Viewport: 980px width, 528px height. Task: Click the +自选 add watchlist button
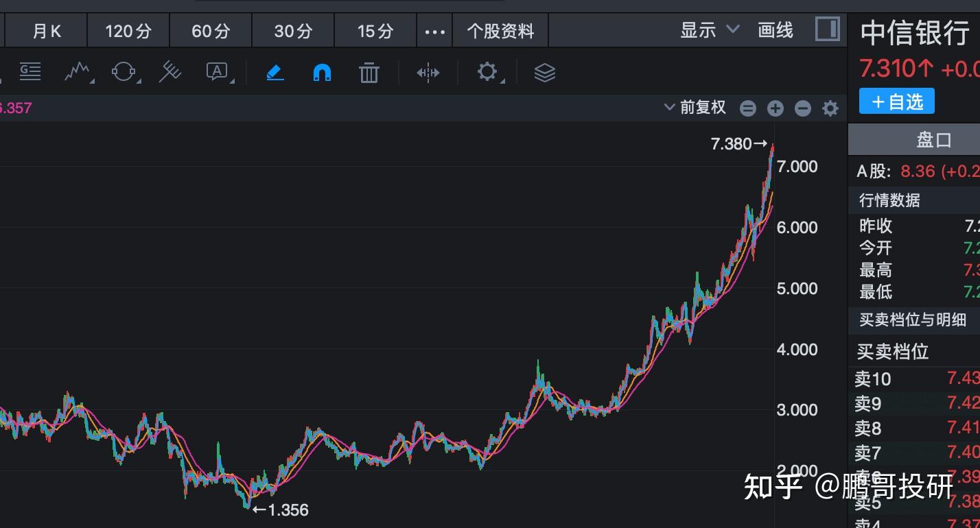pos(896,101)
